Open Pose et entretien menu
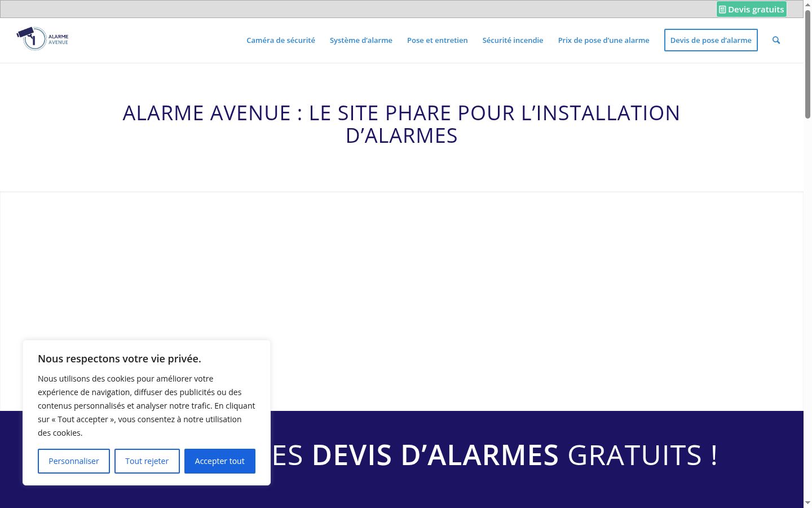 click(438, 40)
